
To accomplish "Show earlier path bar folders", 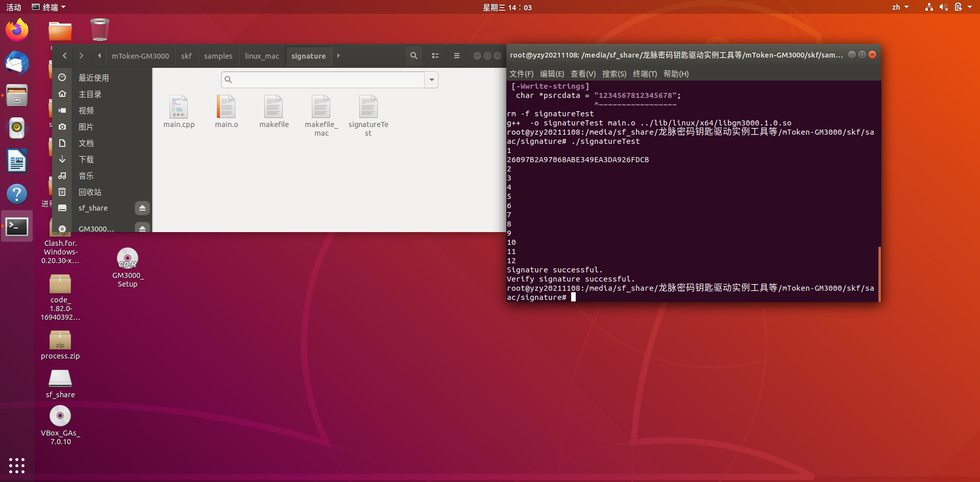I will click(99, 56).
